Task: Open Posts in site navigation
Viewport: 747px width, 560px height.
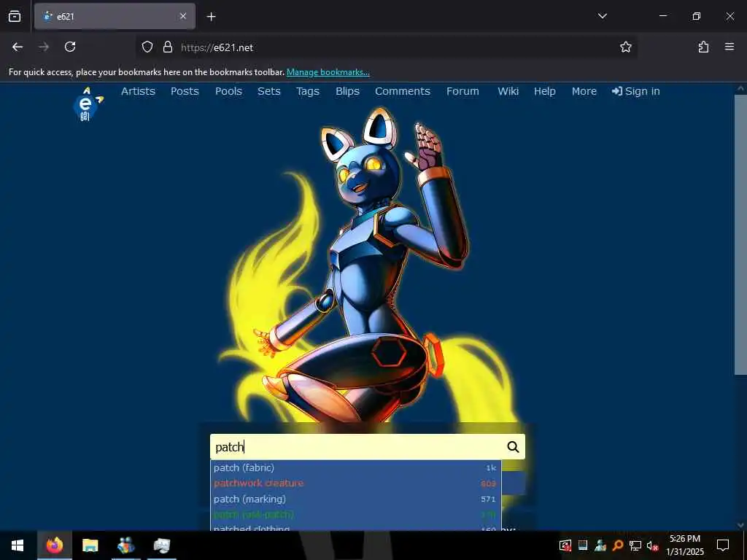Action: (185, 91)
